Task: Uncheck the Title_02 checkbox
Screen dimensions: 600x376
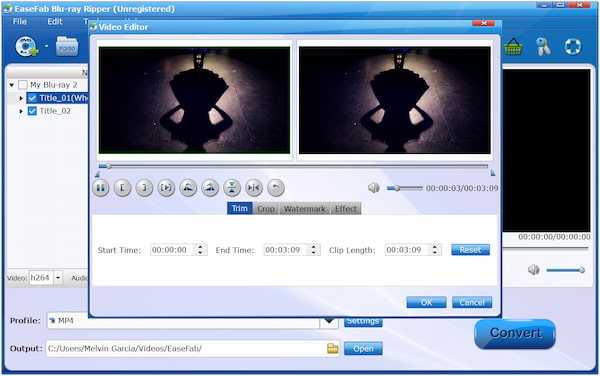Action: (x=33, y=111)
